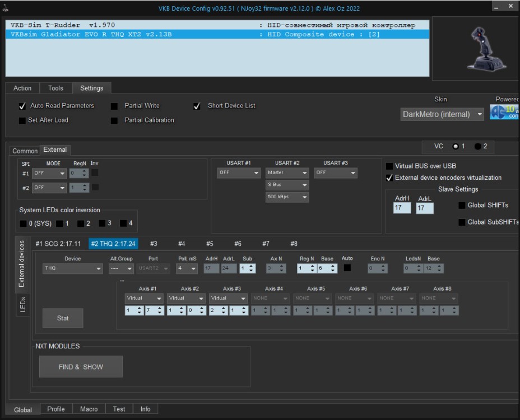Open USART #2 Master mode dropdown

click(287, 172)
